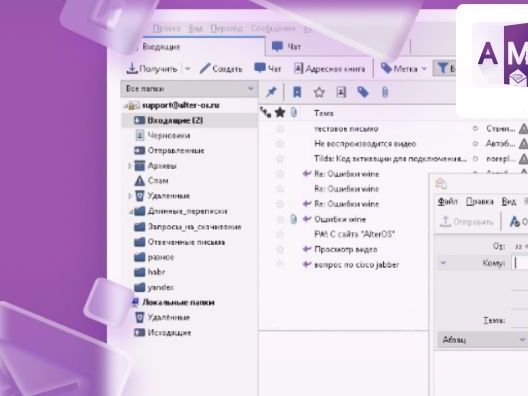528x396 pixels.
Task: Open the dropdown arrow next to Получить
Action: [x=188, y=69]
